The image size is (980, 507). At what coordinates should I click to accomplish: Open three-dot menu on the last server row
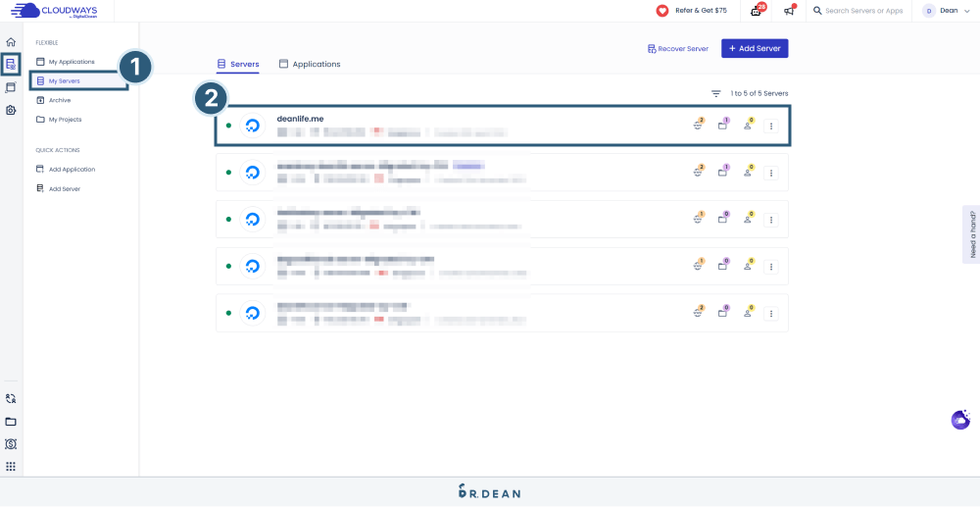coord(771,314)
